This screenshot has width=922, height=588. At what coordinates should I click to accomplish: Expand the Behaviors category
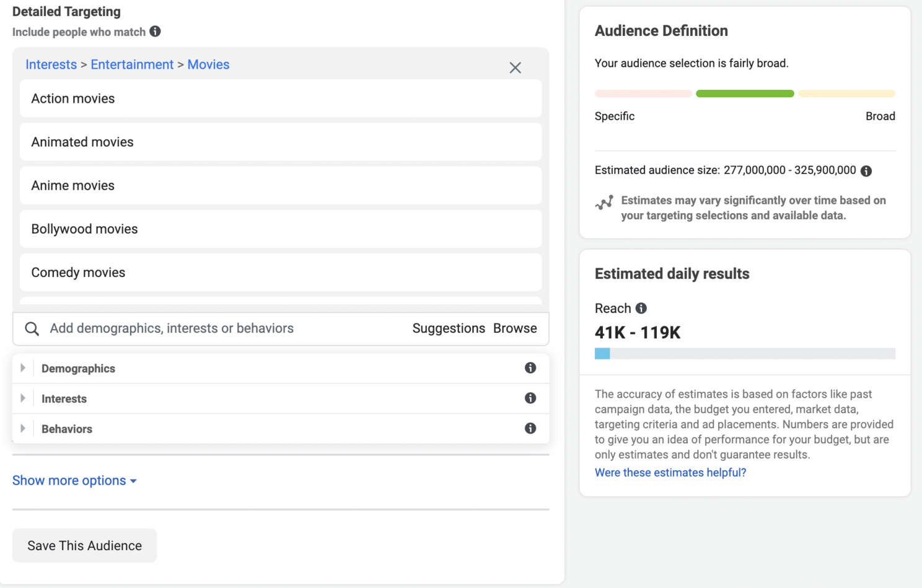tap(23, 428)
